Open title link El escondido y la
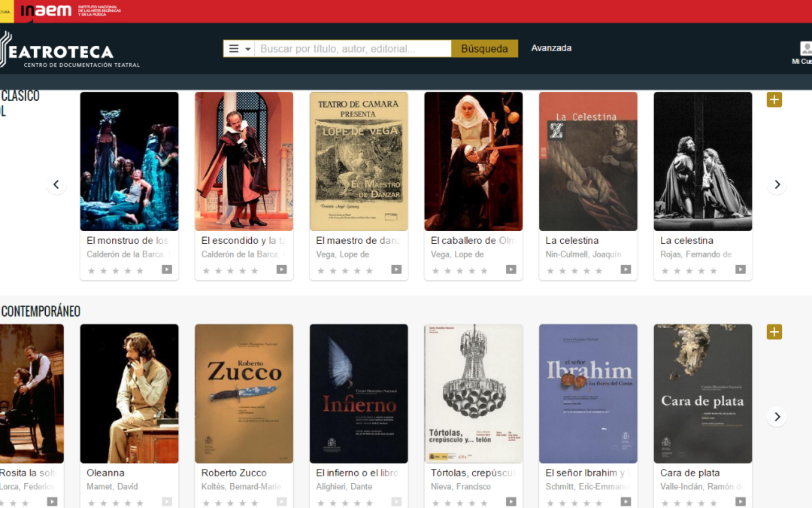 [x=244, y=241]
